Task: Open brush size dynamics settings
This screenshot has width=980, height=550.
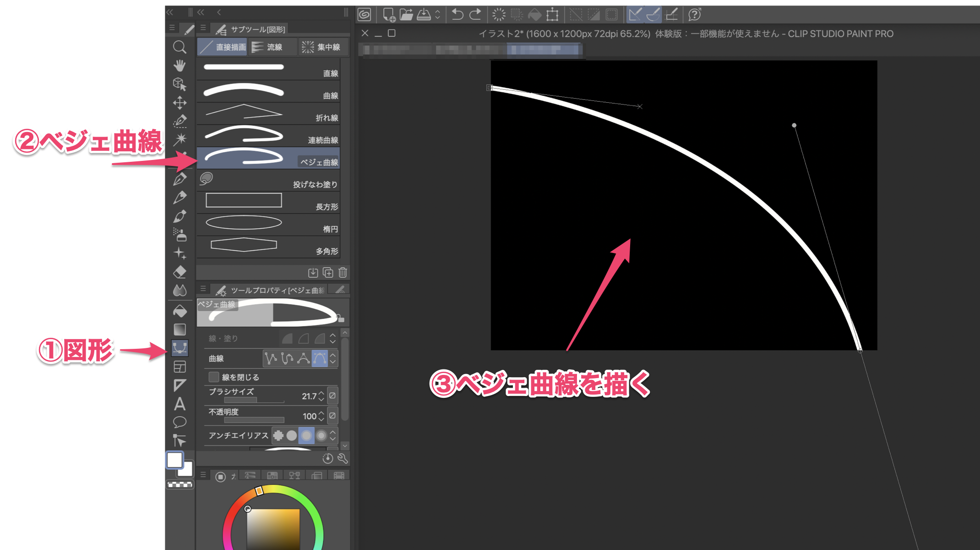Action: (x=332, y=396)
